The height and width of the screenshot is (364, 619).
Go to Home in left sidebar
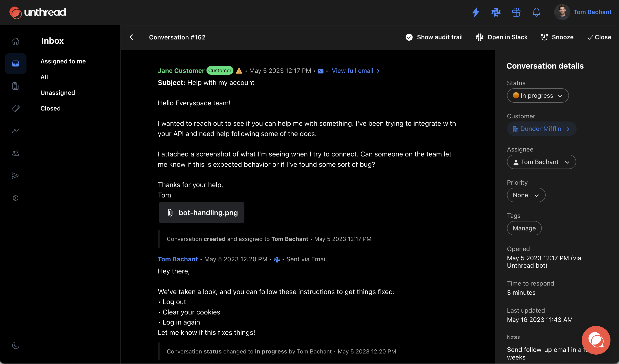pyautogui.click(x=15, y=41)
